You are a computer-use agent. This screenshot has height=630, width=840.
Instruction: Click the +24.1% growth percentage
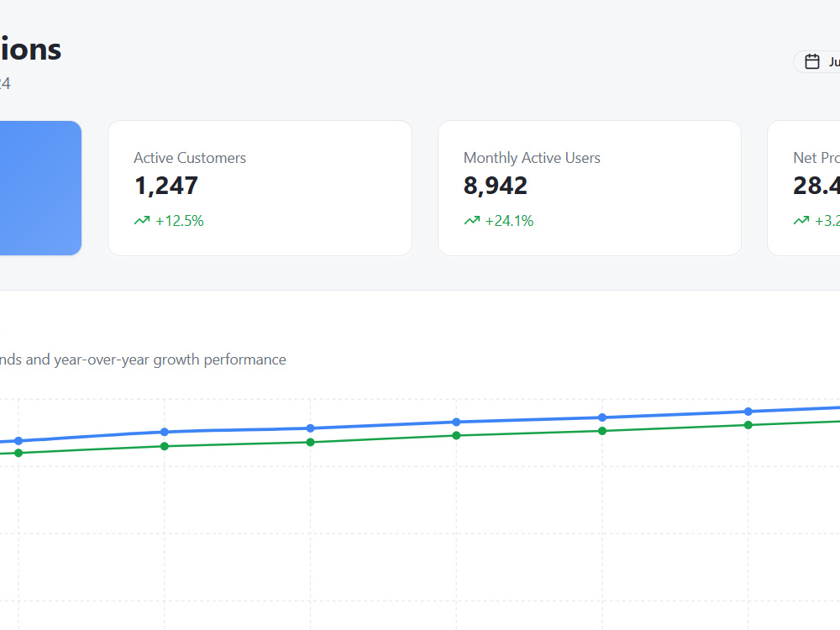510,221
